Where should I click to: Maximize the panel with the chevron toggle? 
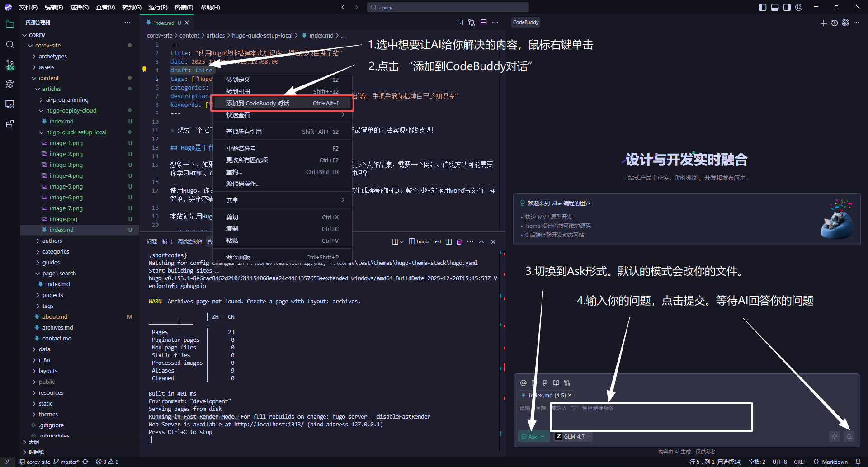point(481,241)
